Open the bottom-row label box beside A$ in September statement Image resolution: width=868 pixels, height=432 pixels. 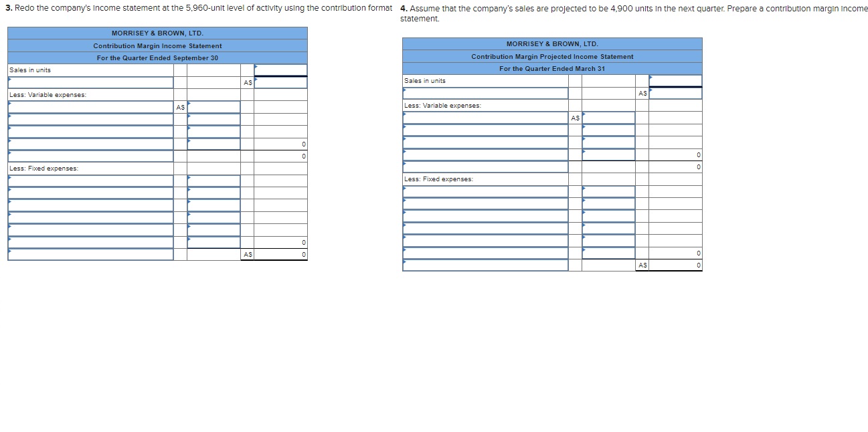point(90,254)
